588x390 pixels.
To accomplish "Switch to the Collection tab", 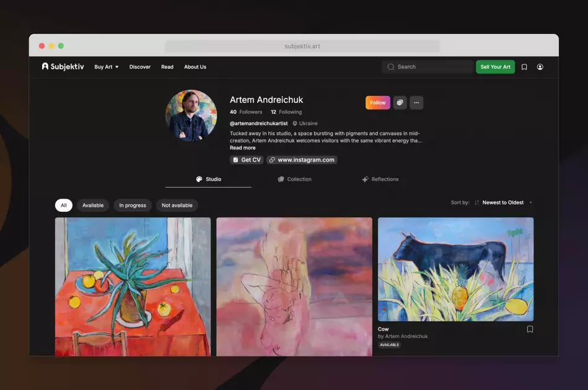I will (294, 179).
